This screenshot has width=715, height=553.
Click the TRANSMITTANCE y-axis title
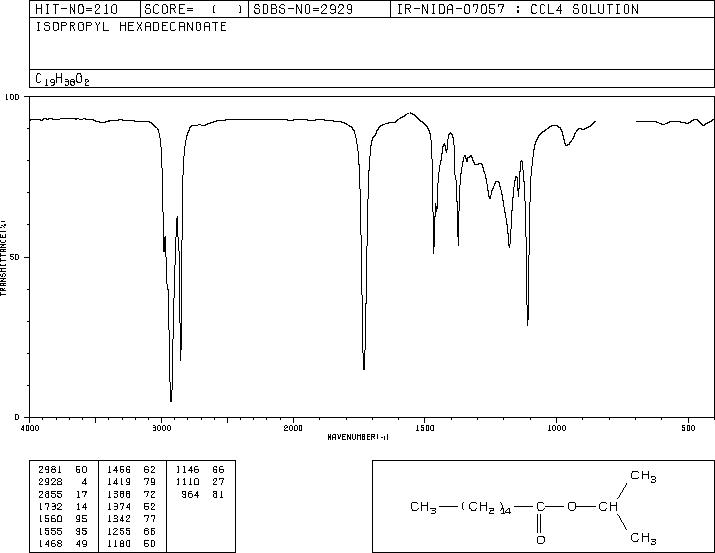(3, 257)
